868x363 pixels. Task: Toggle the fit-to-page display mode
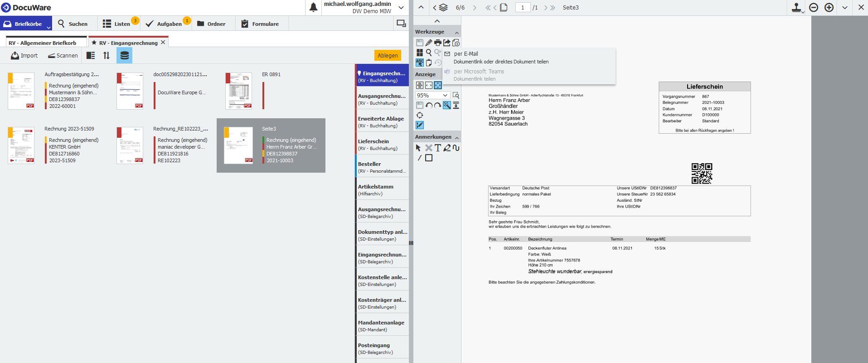[438, 85]
